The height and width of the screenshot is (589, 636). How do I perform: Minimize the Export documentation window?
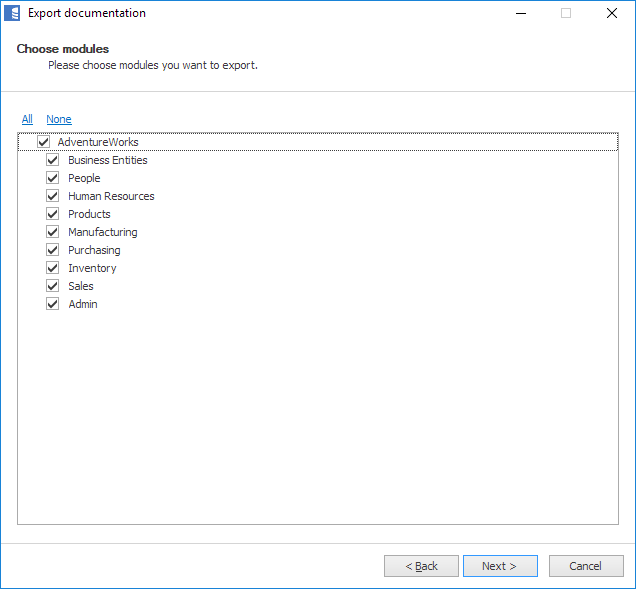point(521,13)
